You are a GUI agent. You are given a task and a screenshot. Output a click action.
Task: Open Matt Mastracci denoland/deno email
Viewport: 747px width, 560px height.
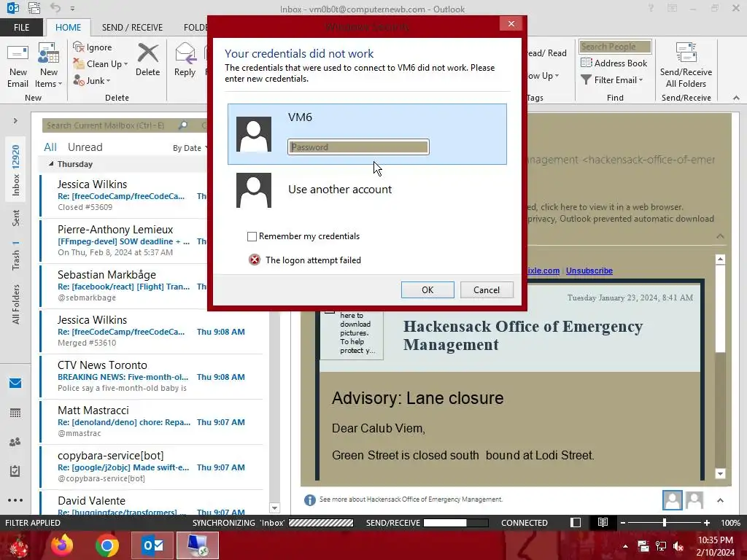pos(152,421)
